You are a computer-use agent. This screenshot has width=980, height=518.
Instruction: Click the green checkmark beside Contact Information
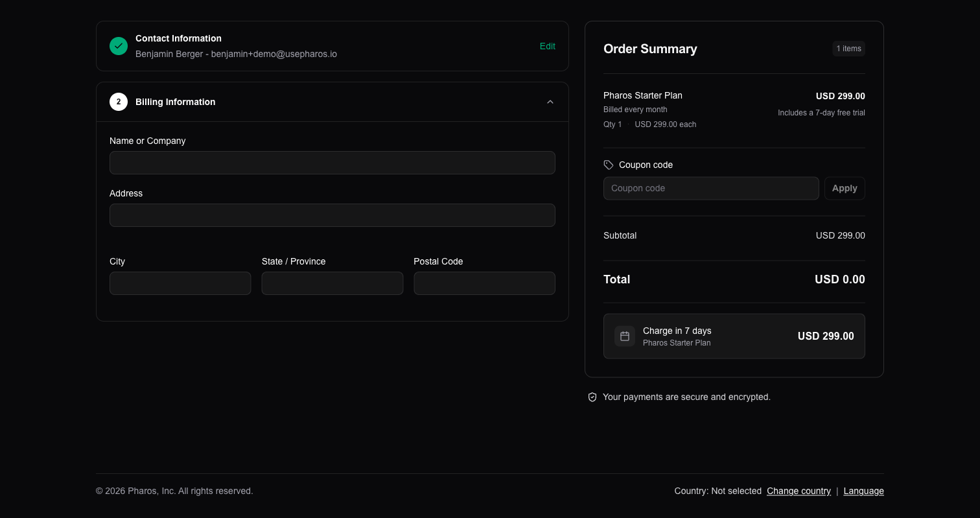(119, 46)
